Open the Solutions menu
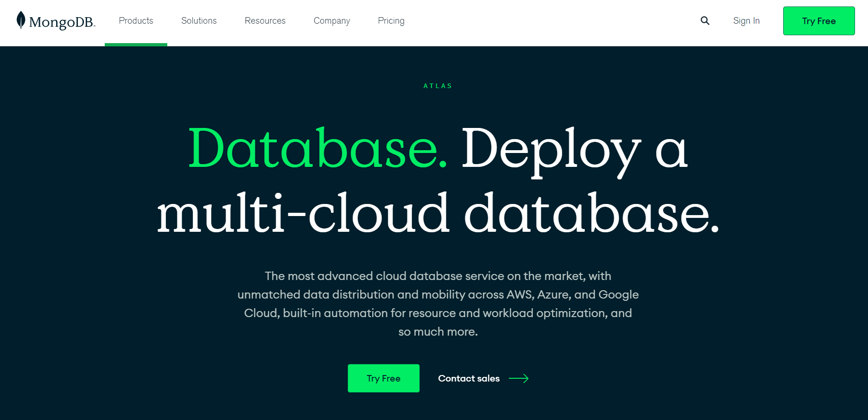This screenshot has height=420, width=868. (x=199, y=21)
